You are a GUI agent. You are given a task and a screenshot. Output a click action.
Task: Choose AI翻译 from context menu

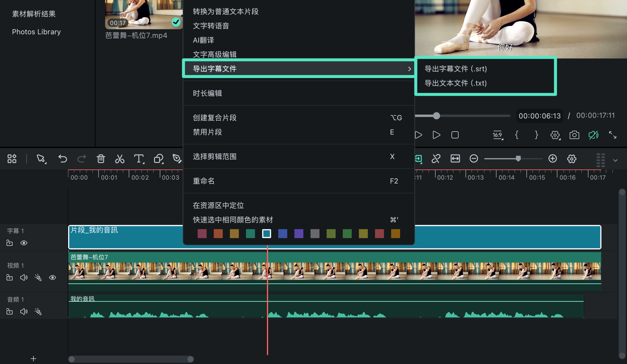[203, 40]
